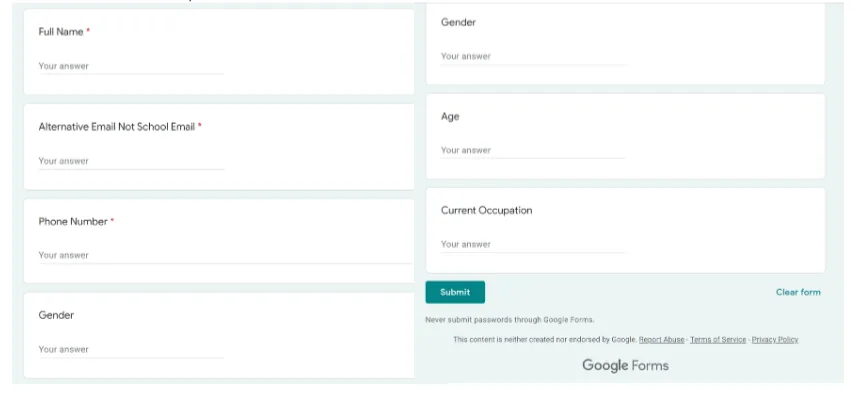Viewport: 856px width, 397px height.
Task: Click the Gender answer field above Age
Action: (533, 56)
